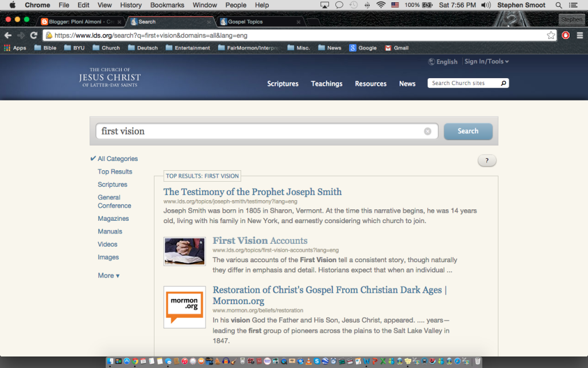The width and height of the screenshot is (588, 368).
Task: Open the Google bookmark
Action: pyautogui.click(x=363, y=48)
